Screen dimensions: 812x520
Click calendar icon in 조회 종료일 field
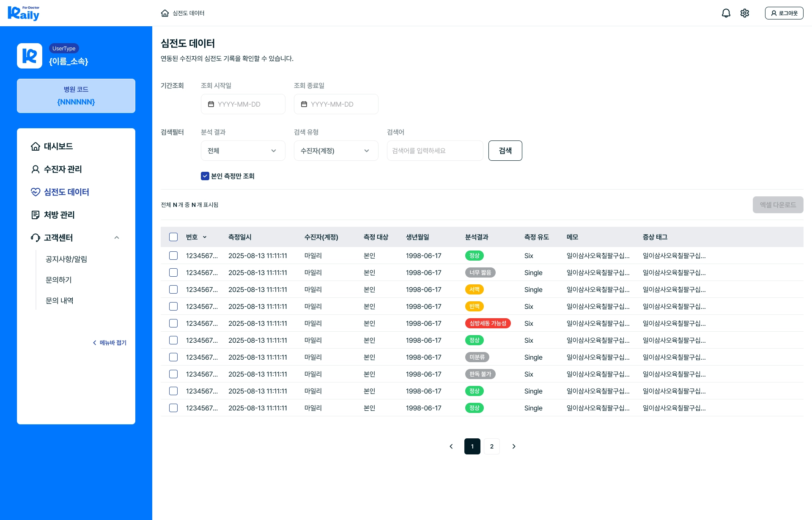pos(304,104)
